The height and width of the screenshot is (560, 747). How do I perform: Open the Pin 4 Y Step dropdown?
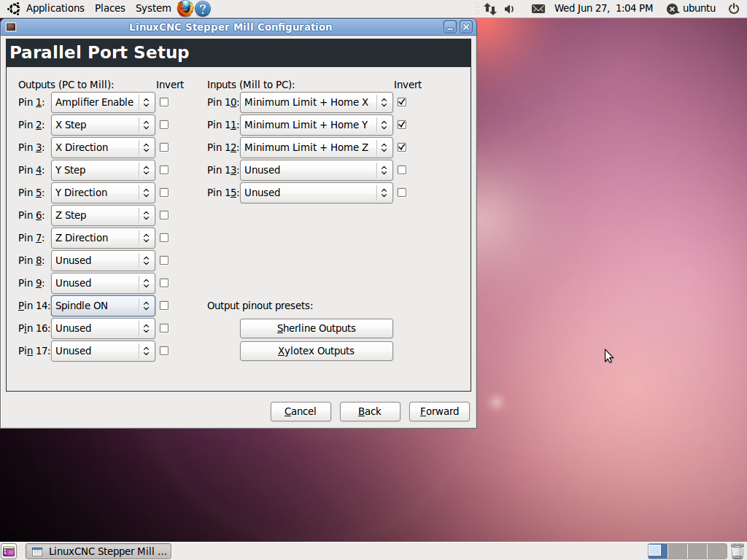(x=103, y=170)
